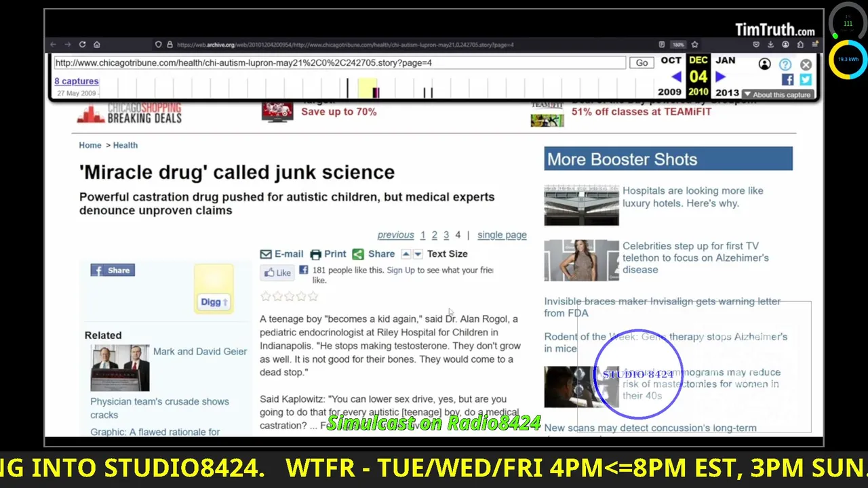Image resolution: width=868 pixels, height=488 pixels.
Task: Go to next capture with the right arrow
Action: (720, 77)
